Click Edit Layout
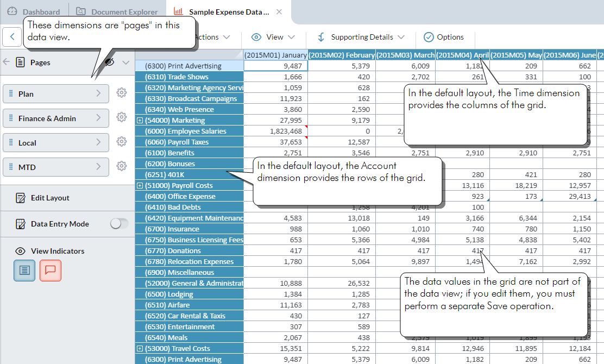 pyautogui.click(x=50, y=198)
